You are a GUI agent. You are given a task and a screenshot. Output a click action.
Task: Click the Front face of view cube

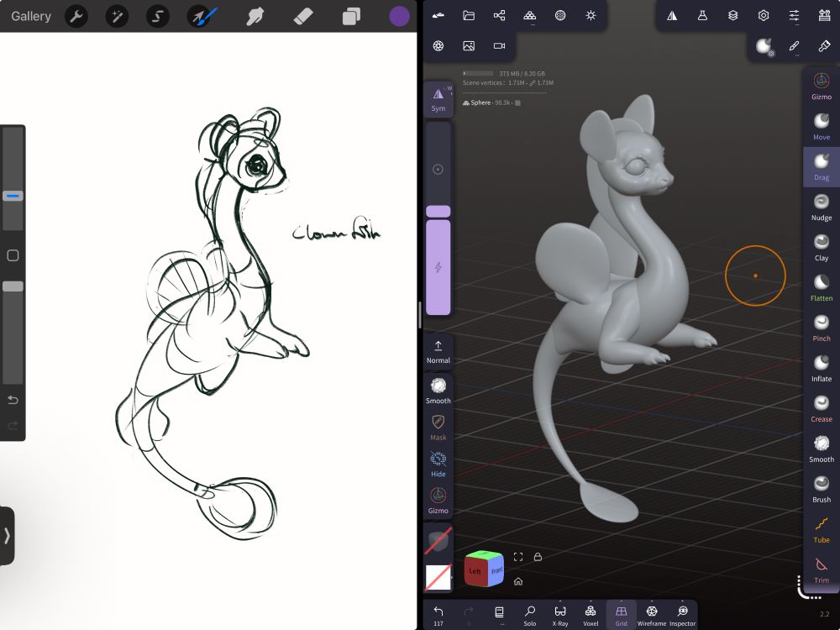click(496, 571)
